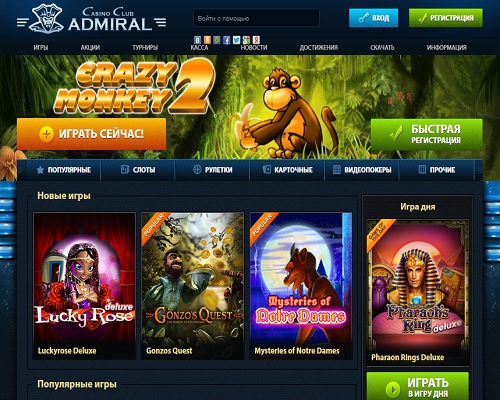Sign in using the Twitter bird icon
500x400 pixels.
(x=236, y=40)
